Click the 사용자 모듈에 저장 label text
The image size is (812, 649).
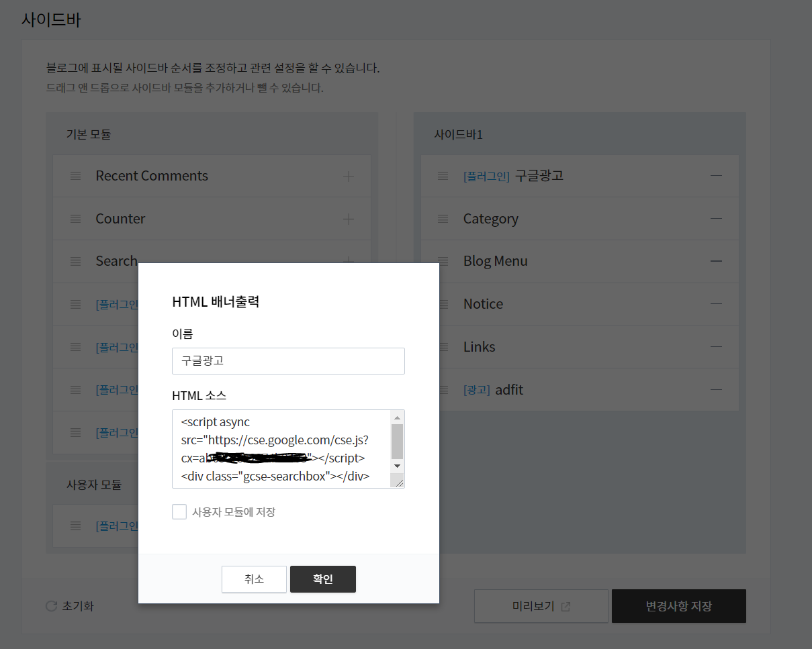click(x=234, y=512)
